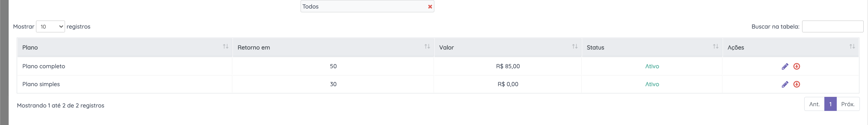Screen dimensions: 868x125
Task: Sort table by Valor column
Action: [507, 47]
